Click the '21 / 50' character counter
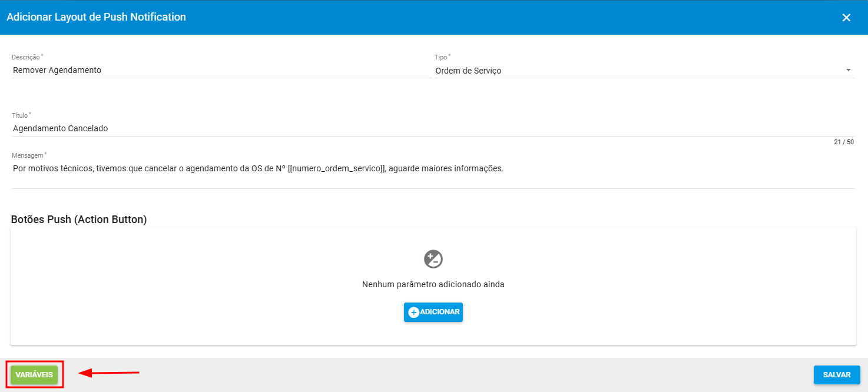The height and width of the screenshot is (392, 868). coord(844,142)
